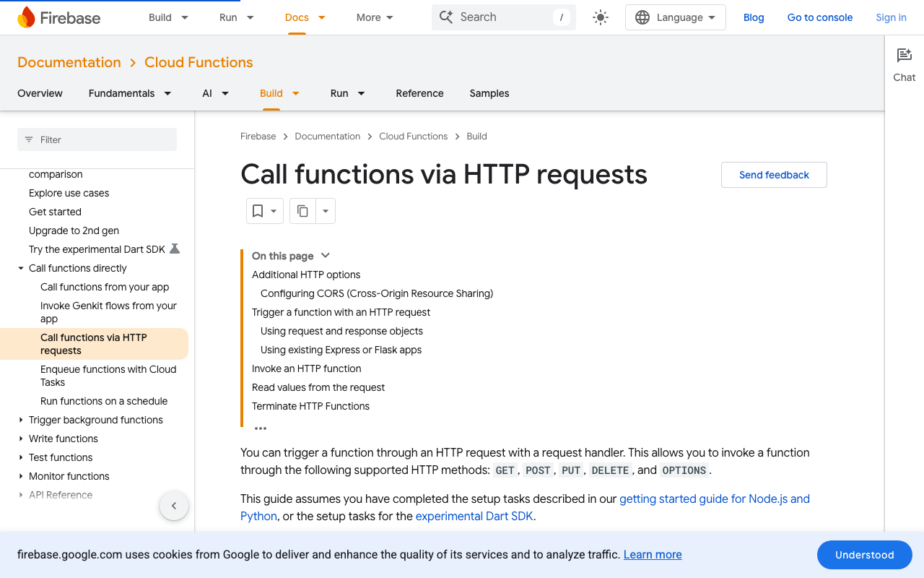Click the globe Language selector
The image size is (924, 578).
676,17
